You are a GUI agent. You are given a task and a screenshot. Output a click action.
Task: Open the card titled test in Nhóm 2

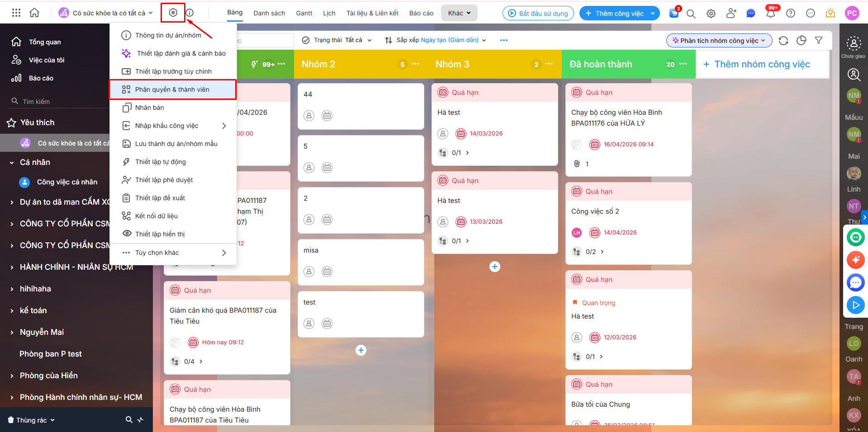361,314
